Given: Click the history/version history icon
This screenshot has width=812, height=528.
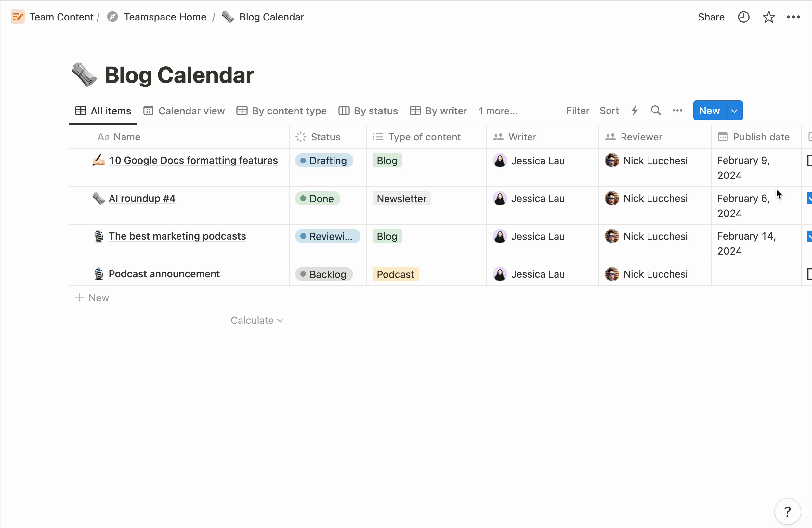Looking at the screenshot, I should coord(744,17).
